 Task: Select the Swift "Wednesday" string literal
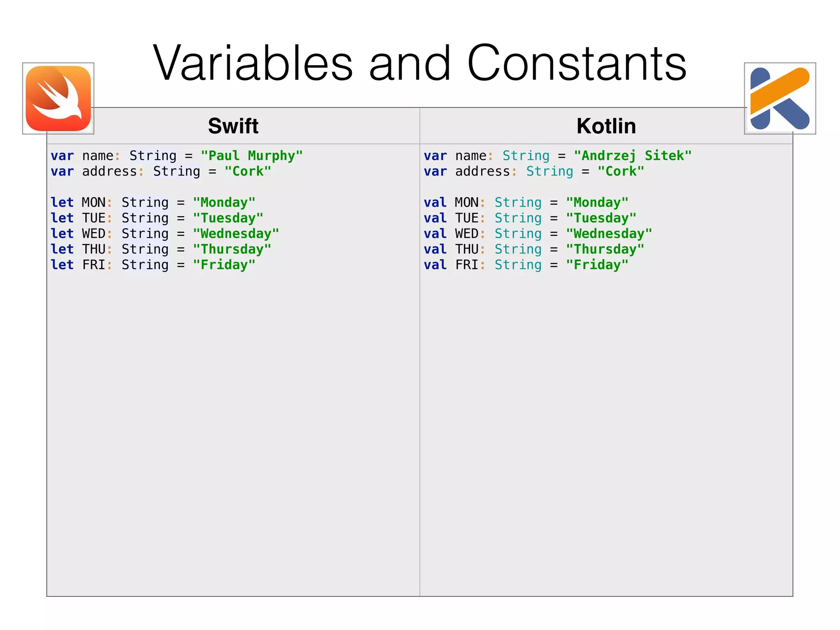(236, 234)
